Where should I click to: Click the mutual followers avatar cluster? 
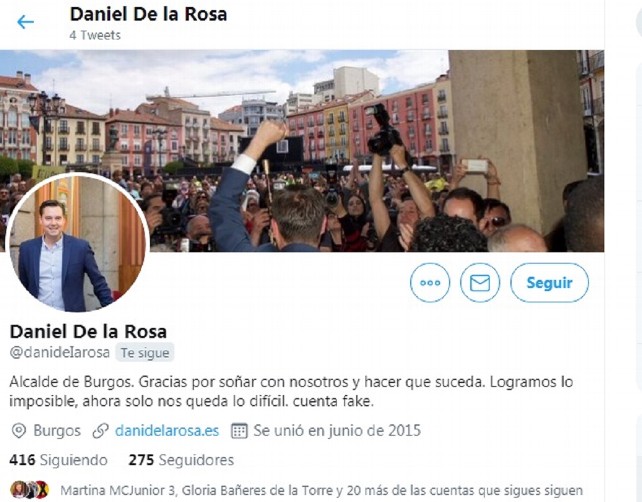(29, 490)
